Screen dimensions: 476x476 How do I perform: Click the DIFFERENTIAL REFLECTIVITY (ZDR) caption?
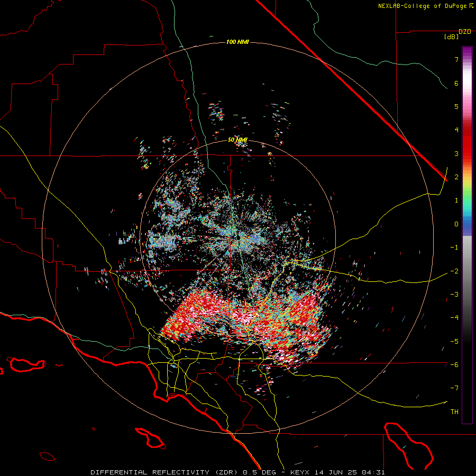click(x=165, y=472)
